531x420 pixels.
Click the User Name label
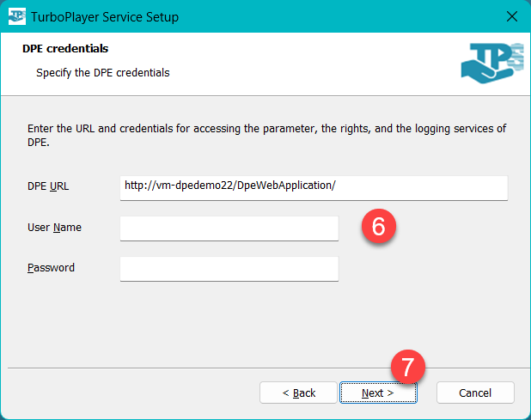coord(55,228)
